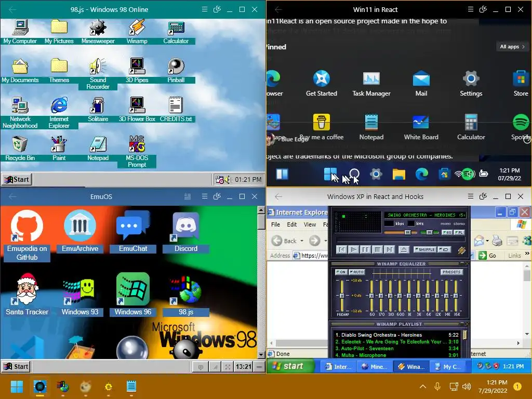Toggle Winamp equalizer AUTO button
Screen dimensions: 532x399
click(x=356, y=272)
